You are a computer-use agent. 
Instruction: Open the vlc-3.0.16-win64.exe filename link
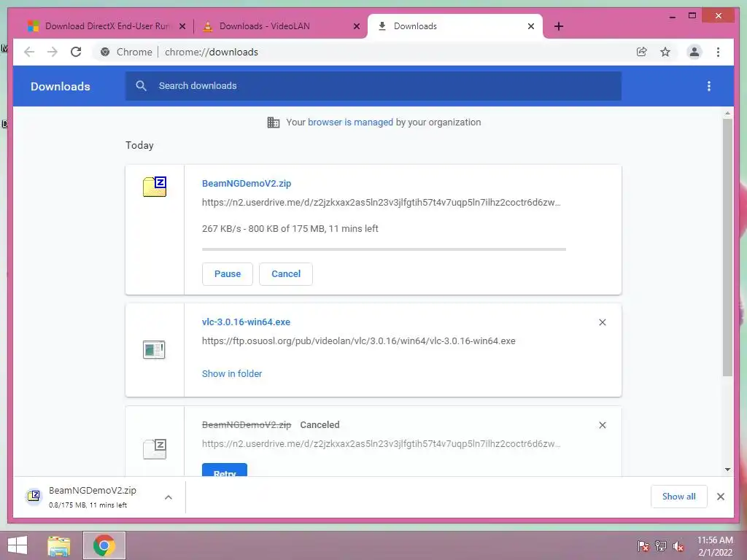246,322
